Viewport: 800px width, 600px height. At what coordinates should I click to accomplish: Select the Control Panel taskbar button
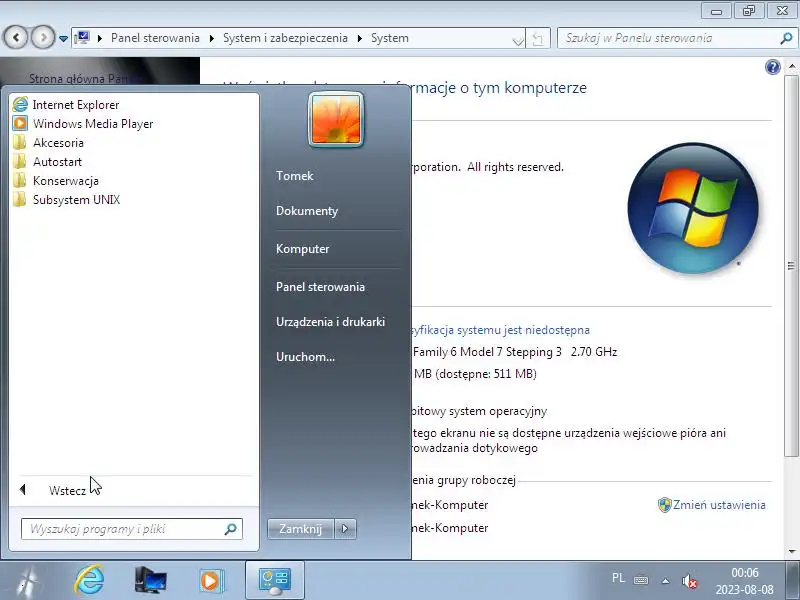[x=274, y=580]
